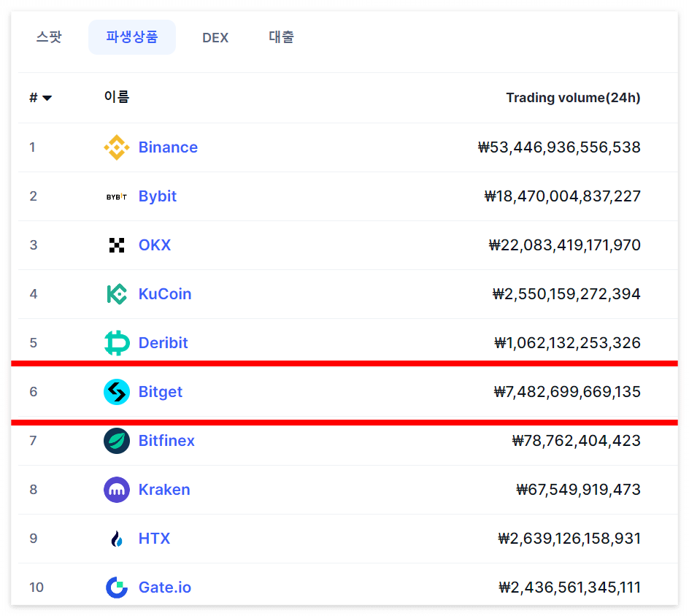Image resolution: width=689 pixels, height=616 pixels.
Task: Open the Kraken exchange link
Action: [x=164, y=490]
